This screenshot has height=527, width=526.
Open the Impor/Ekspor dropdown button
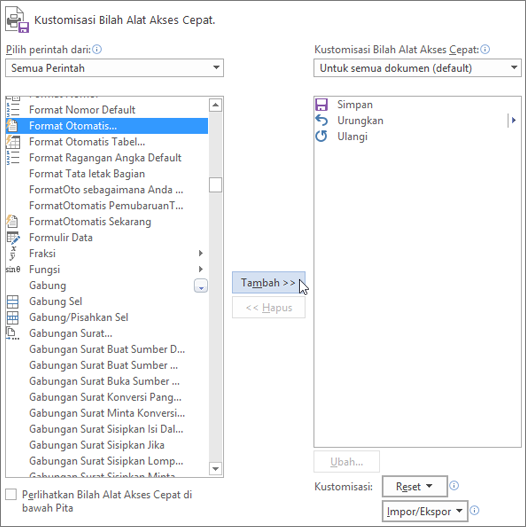(x=425, y=511)
